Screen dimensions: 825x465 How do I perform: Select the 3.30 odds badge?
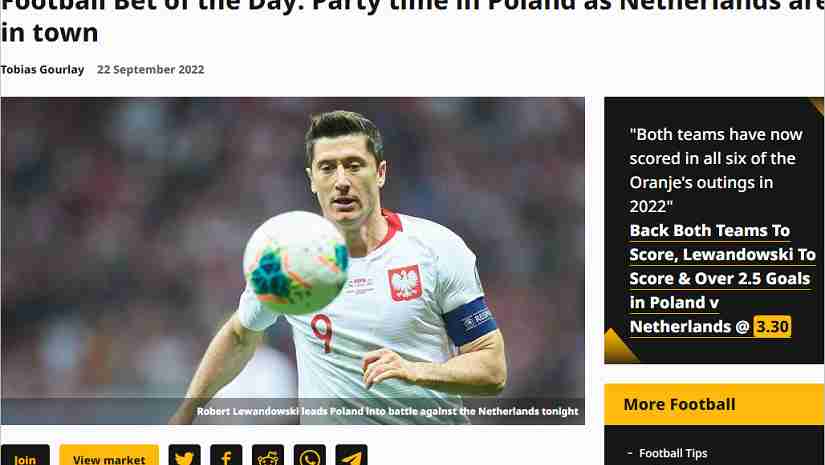coord(772,326)
